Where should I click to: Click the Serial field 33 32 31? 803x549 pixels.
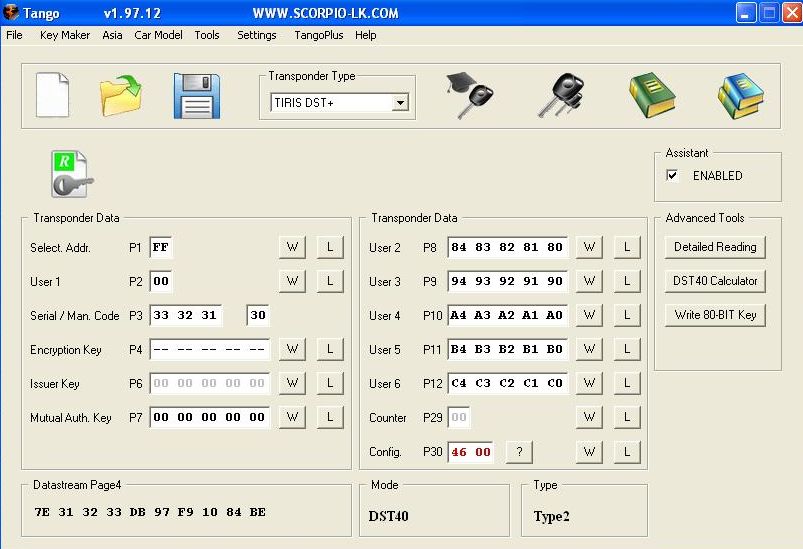coord(185,315)
